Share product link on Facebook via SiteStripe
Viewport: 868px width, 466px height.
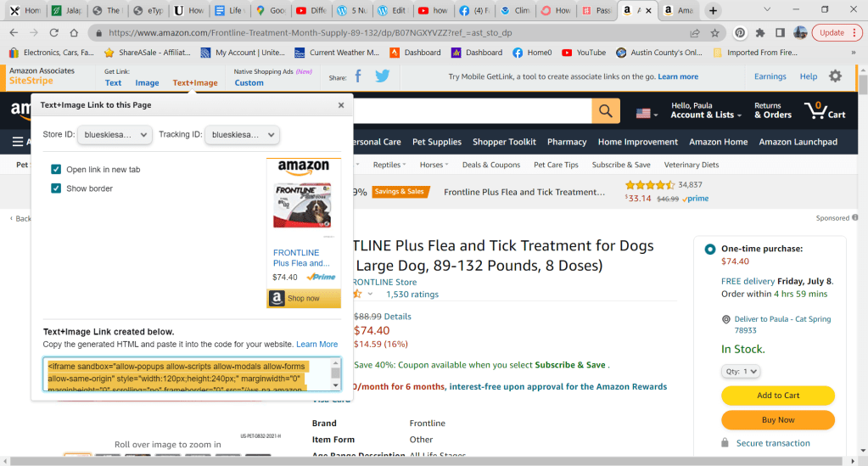coord(358,76)
